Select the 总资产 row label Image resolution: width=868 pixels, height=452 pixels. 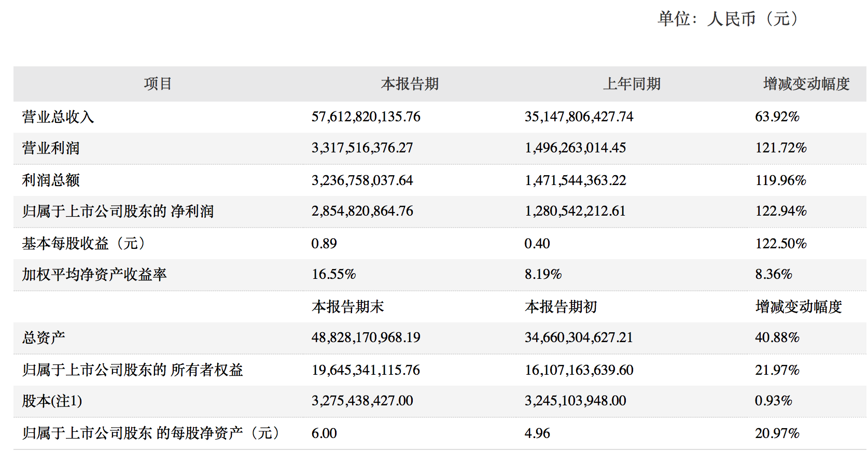pyautogui.click(x=44, y=338)
